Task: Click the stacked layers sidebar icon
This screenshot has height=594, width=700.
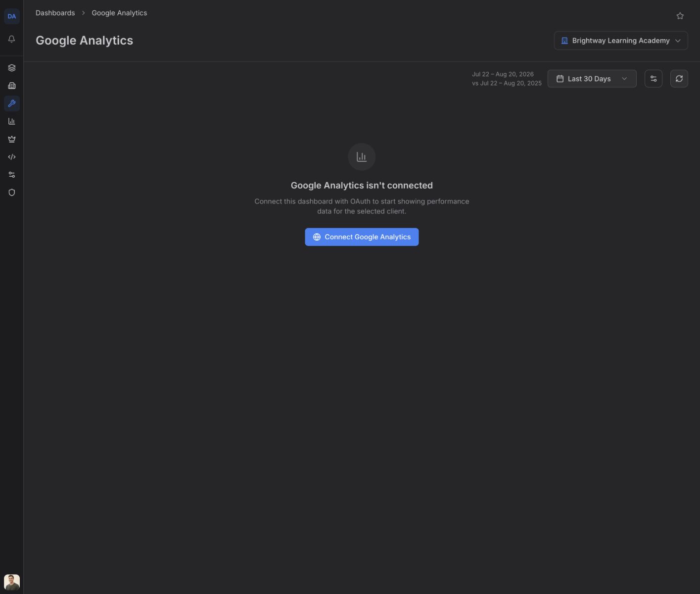Action: click(x=12, y=68)
